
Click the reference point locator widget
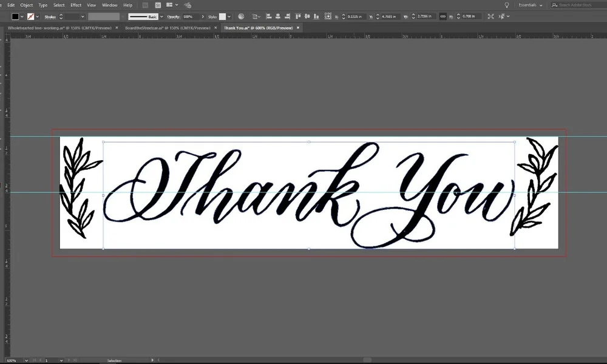(328, 16)
